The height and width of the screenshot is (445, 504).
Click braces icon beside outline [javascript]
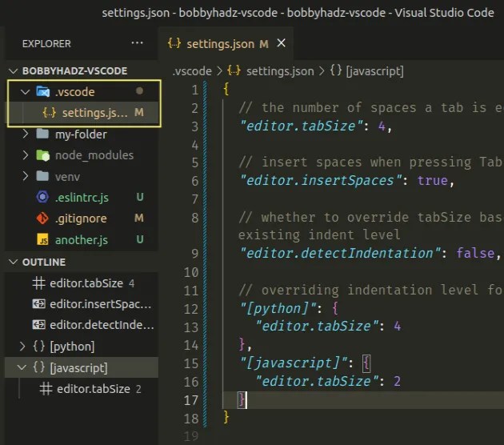click(x=39, y=367)
